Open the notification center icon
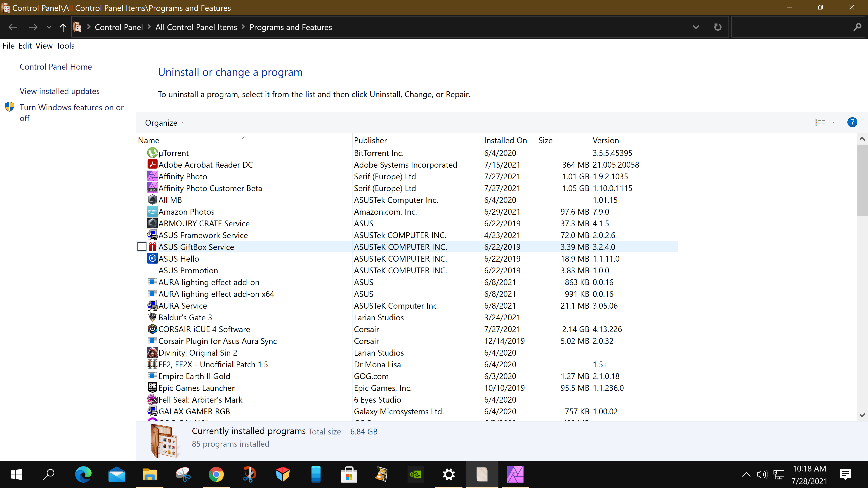 click(845, 474)
